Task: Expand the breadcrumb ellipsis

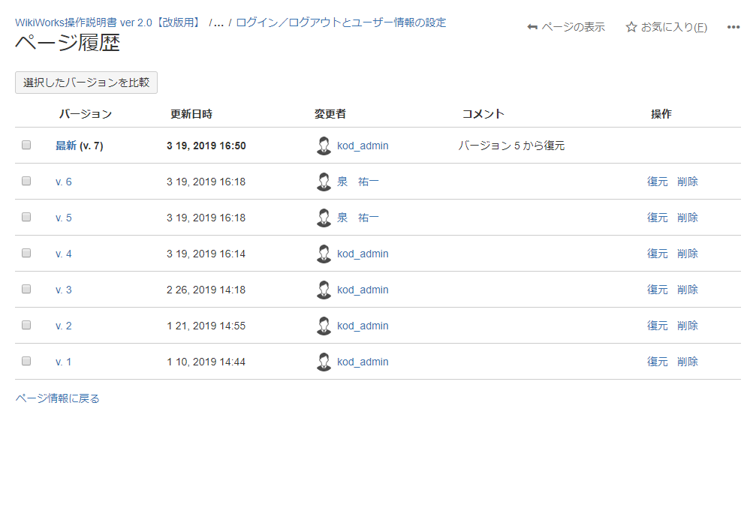Action: coord(218,23)
